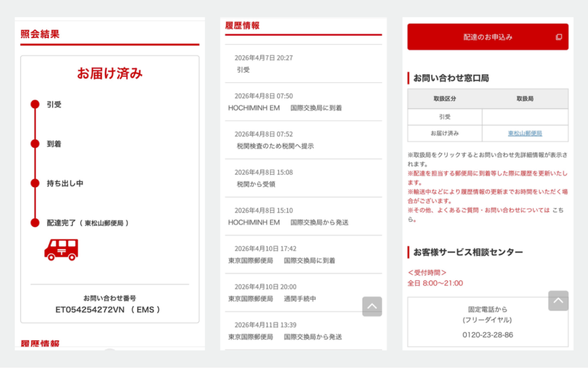This screenshot has height=368, width=588.
Task: Follow the こちら FAQ link
Action: (557, 210)
